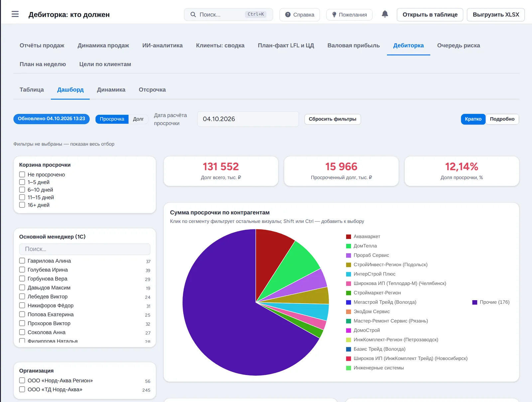The image size is (532, 402).
Task: Select manager Гаврилова Алина checkbox
Action: coord(22,261)
